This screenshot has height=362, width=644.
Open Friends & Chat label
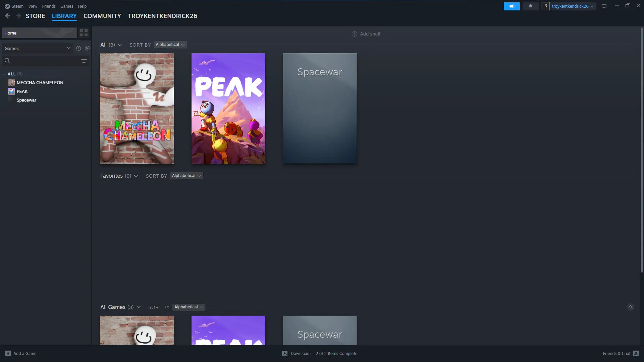click(616, 353)
